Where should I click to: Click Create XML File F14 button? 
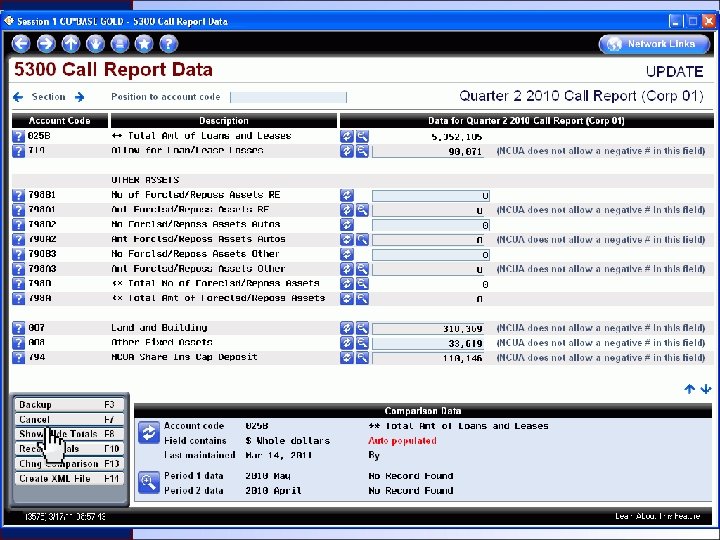tap(69, 478)
